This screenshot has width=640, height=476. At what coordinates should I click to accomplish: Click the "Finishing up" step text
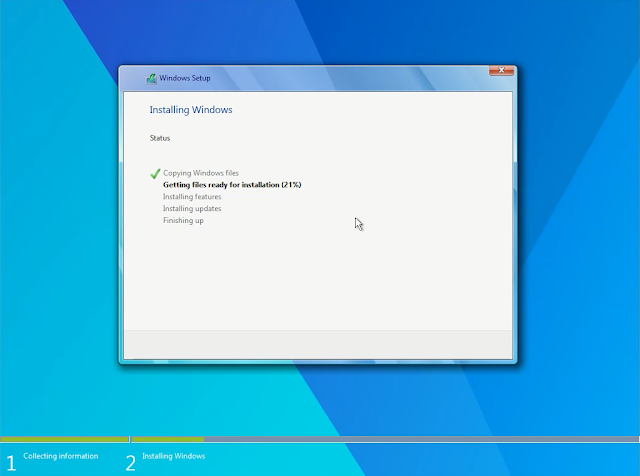[183, 220]
